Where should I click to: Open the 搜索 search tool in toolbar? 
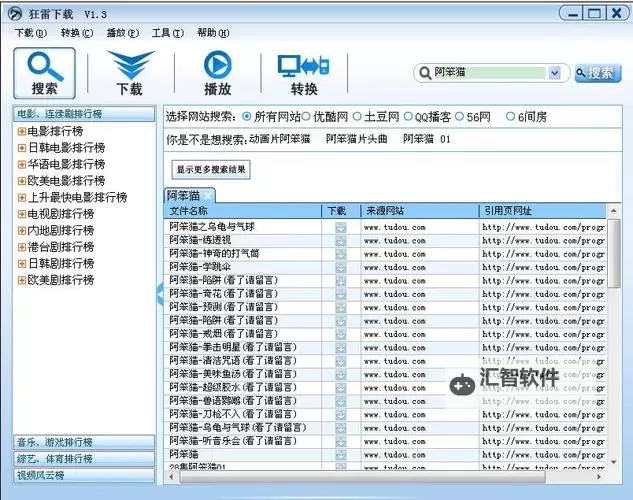(44, 73)
